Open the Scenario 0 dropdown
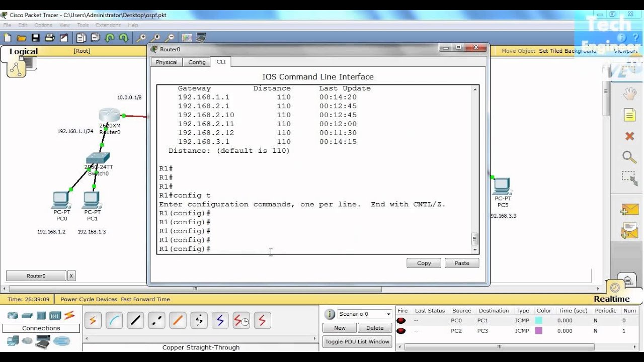This screenshot has width=644, height=362. point(365,314)
